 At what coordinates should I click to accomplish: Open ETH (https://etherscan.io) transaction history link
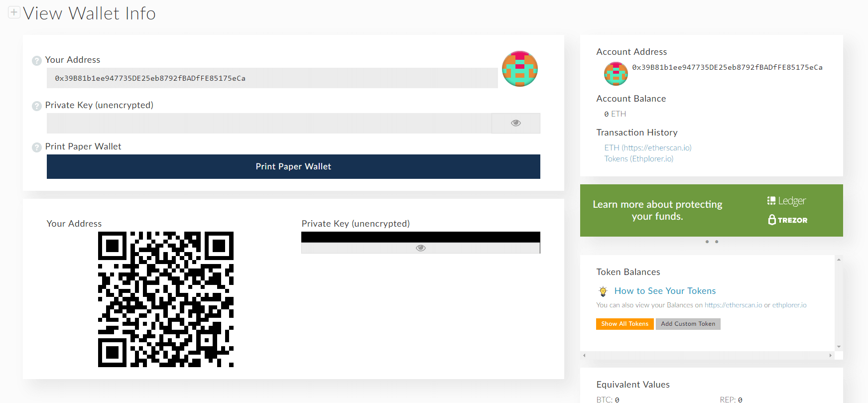647,148
